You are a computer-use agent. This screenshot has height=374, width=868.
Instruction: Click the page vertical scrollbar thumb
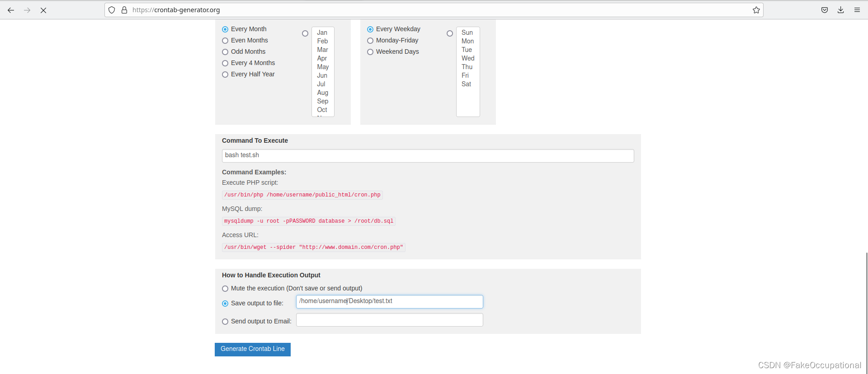click(x=866, y=313)
